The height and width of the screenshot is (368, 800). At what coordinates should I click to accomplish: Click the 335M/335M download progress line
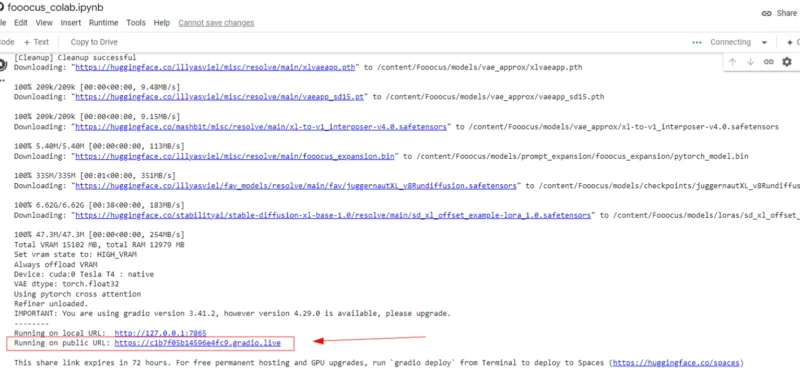click(x=95, y=176)
